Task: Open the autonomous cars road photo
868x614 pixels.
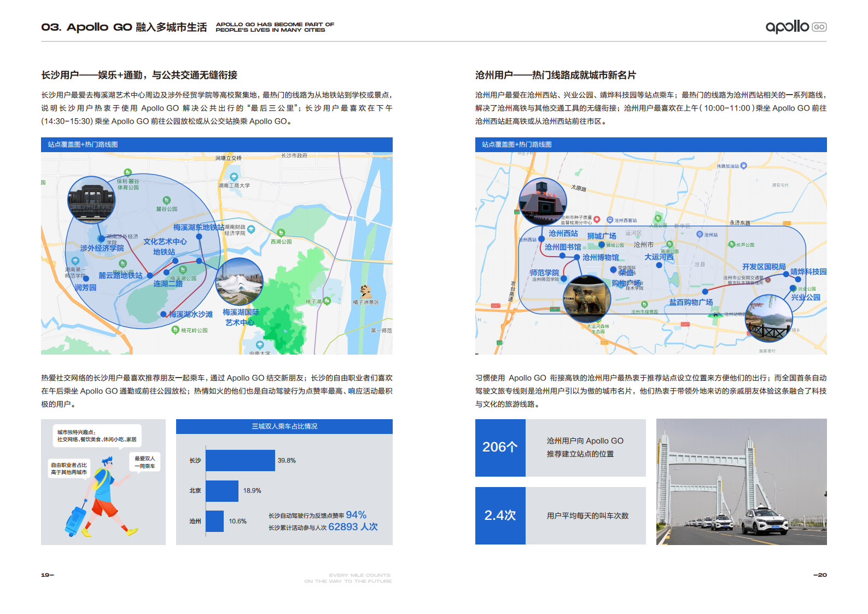Action: 741,482
